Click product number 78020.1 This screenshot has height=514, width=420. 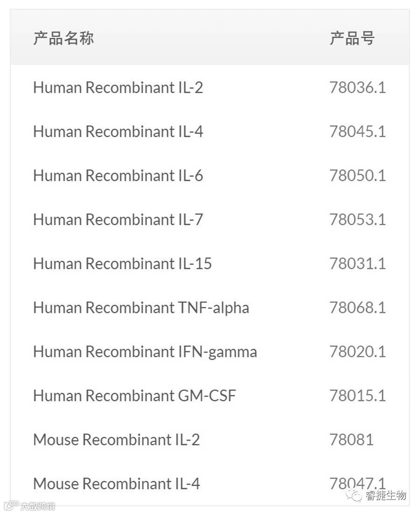pyautogui.click(x=357, y=352)
